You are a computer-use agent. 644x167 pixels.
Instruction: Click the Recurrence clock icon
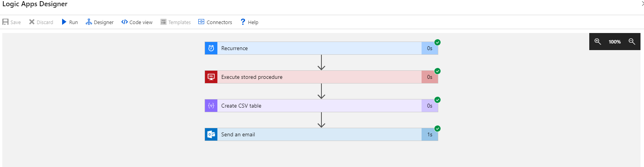click(x=211, y=48)
